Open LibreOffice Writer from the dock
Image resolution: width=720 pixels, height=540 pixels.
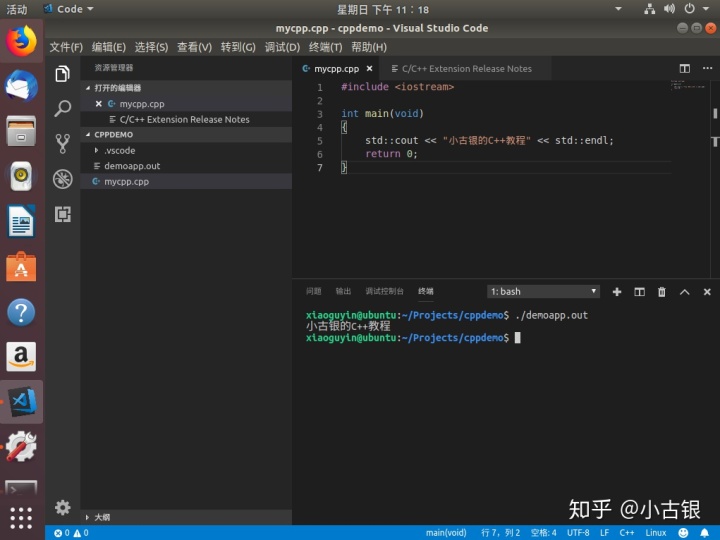[x=21, y=221]
